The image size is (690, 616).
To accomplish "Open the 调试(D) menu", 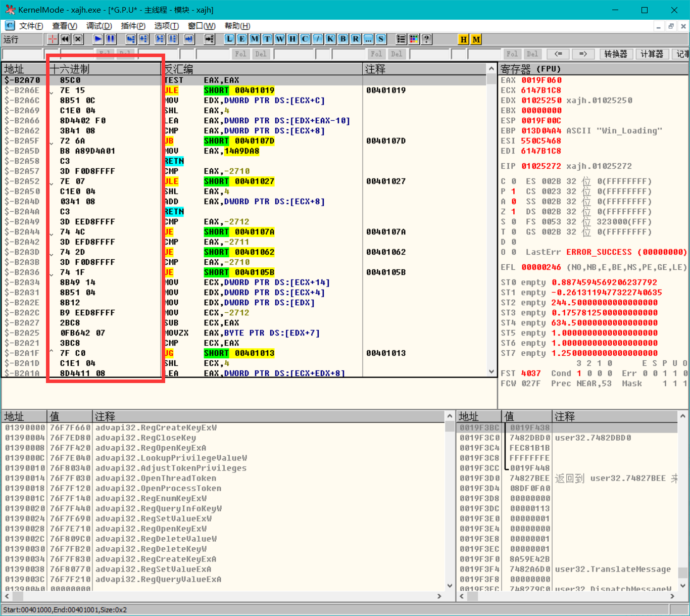I will pyautogui.click(x=99, y=26).
